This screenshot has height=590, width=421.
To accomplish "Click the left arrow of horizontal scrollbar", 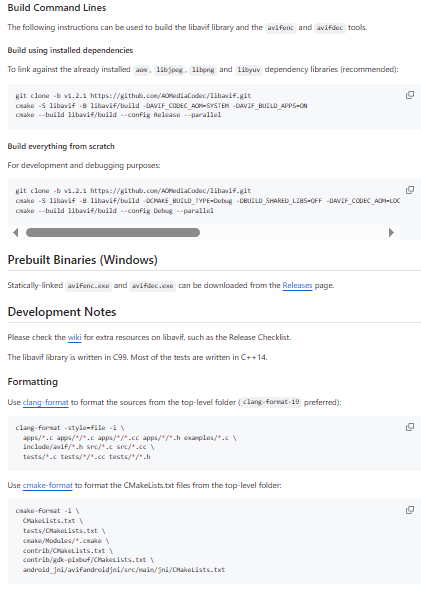I will coord(15,233).
